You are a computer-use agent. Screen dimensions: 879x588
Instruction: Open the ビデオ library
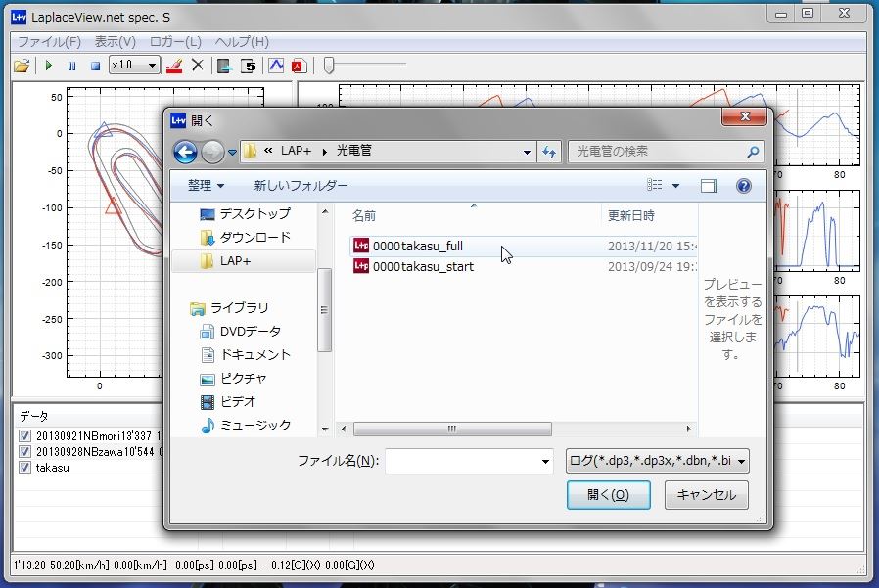point(228,402)
